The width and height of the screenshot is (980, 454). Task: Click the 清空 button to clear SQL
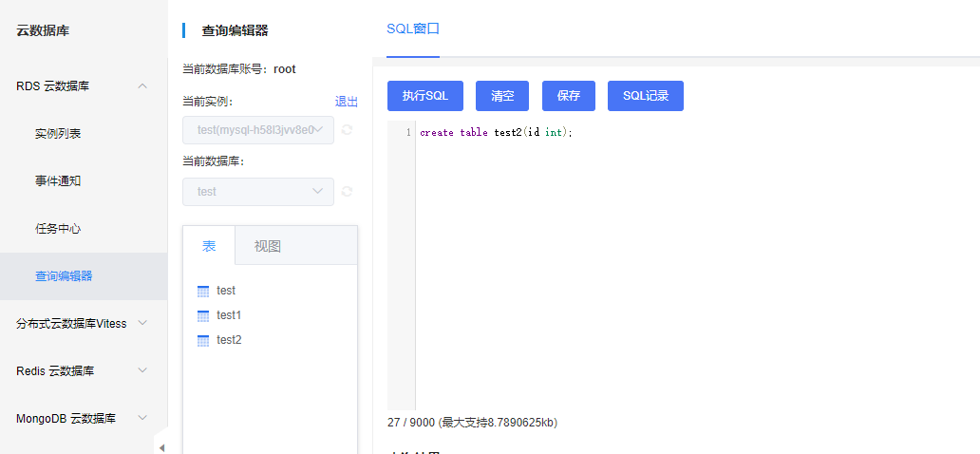tap(502, 96)
